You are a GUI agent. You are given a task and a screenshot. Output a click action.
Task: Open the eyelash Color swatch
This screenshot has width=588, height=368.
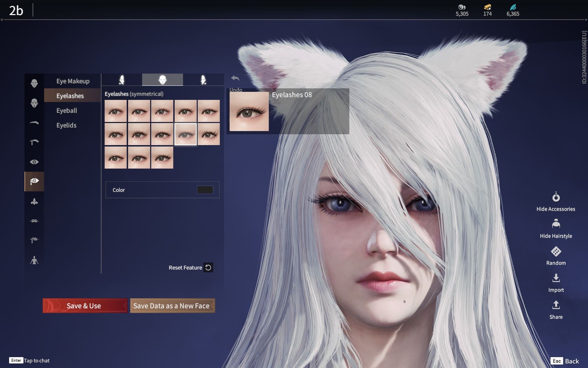[205, 190]
